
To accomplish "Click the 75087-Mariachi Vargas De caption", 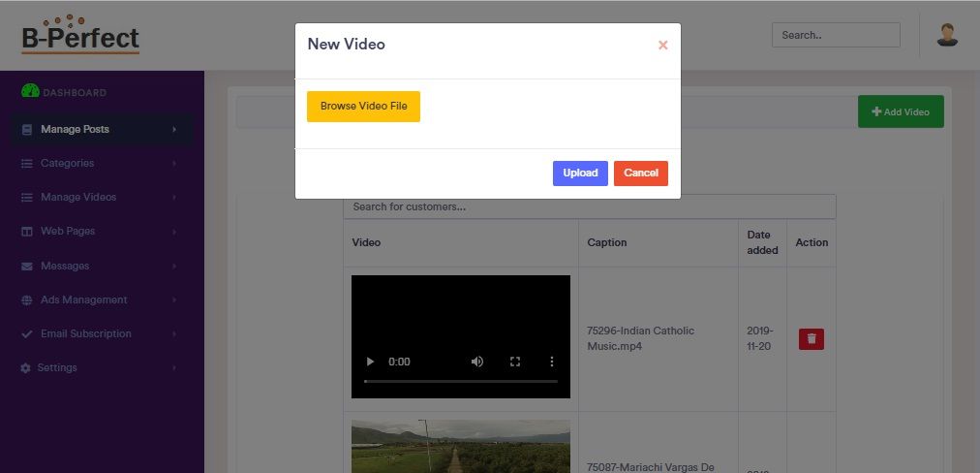I will pos(651,467).
